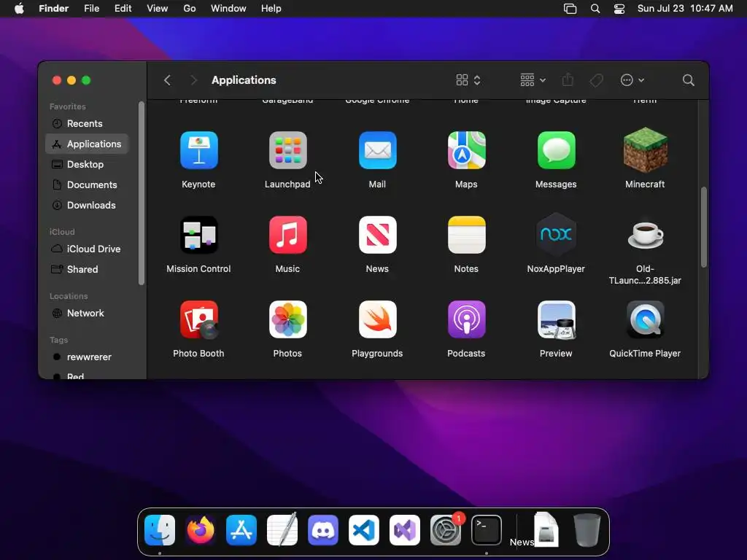Click the Finder window vertical scrollbar
Screen dimensions: 747x560
(x=703, y=227)
